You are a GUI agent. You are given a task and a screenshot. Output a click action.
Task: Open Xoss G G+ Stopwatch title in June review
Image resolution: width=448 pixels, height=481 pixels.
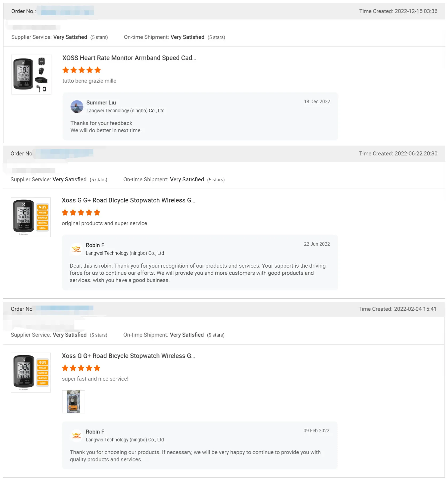pos(128,200)
